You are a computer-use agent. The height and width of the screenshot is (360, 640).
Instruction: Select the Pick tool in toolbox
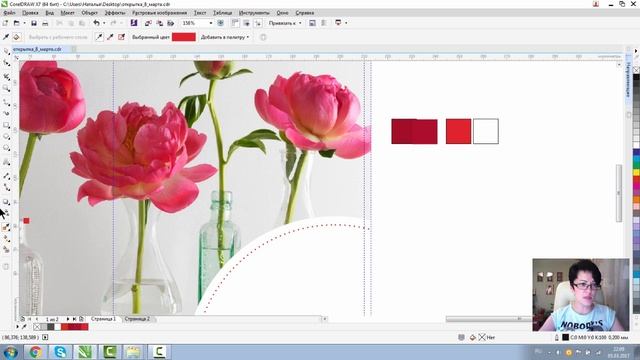click(x=6, y=51)
